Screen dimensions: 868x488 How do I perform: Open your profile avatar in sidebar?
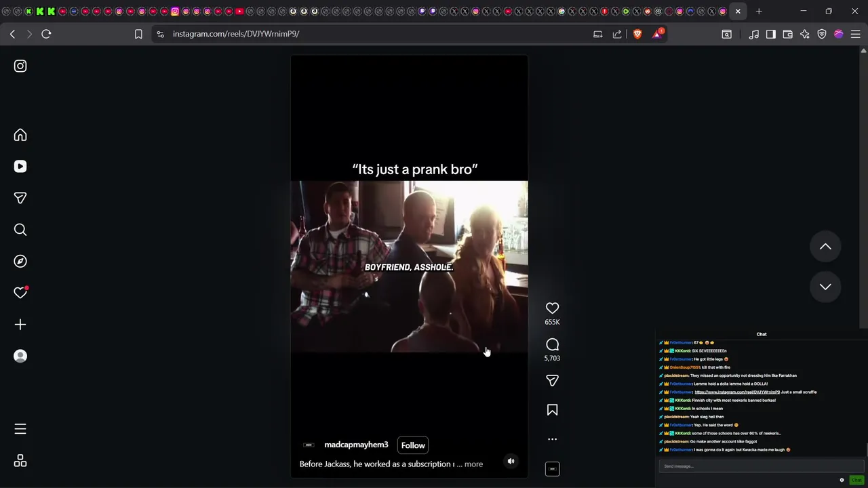20,356
